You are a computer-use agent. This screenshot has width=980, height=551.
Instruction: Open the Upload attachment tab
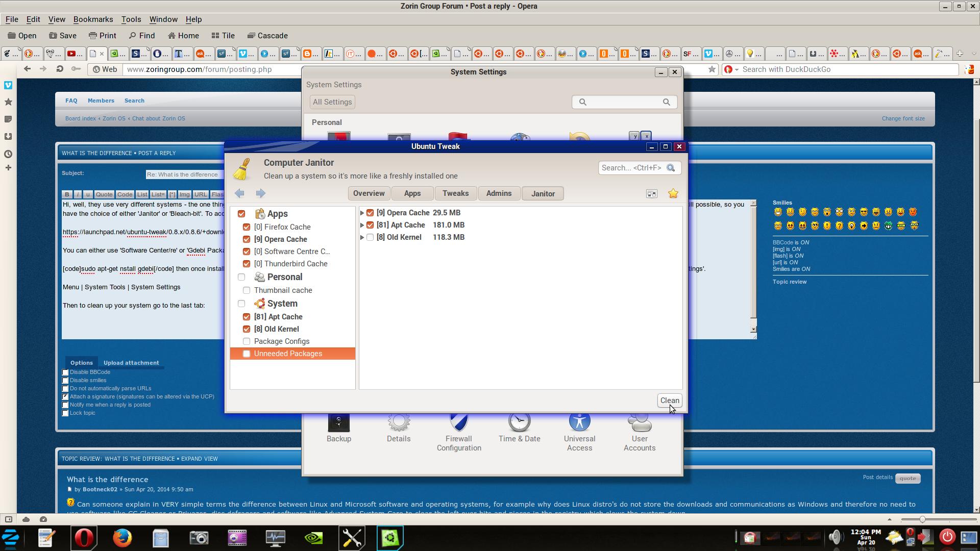131,363
